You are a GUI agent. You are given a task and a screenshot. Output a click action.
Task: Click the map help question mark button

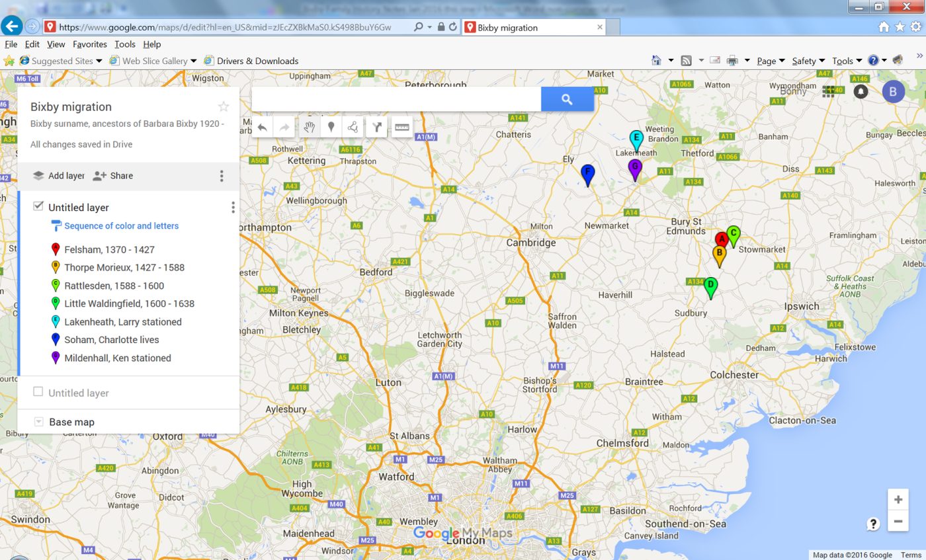pyautogui.click(x=873, y=524)
